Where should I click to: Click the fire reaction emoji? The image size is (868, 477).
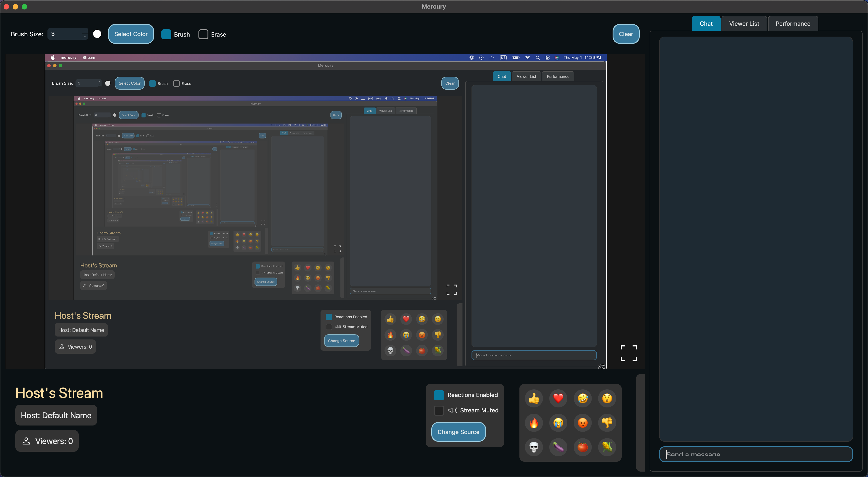point(534,423)
